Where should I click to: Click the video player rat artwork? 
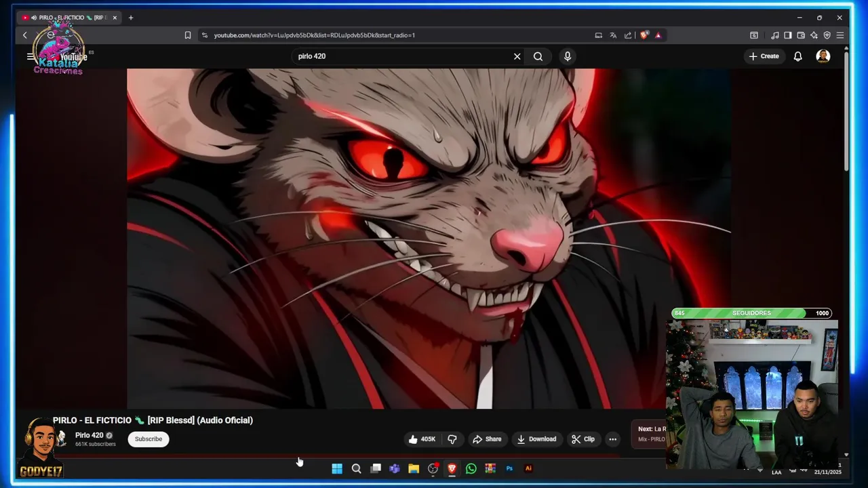[429, 239]
